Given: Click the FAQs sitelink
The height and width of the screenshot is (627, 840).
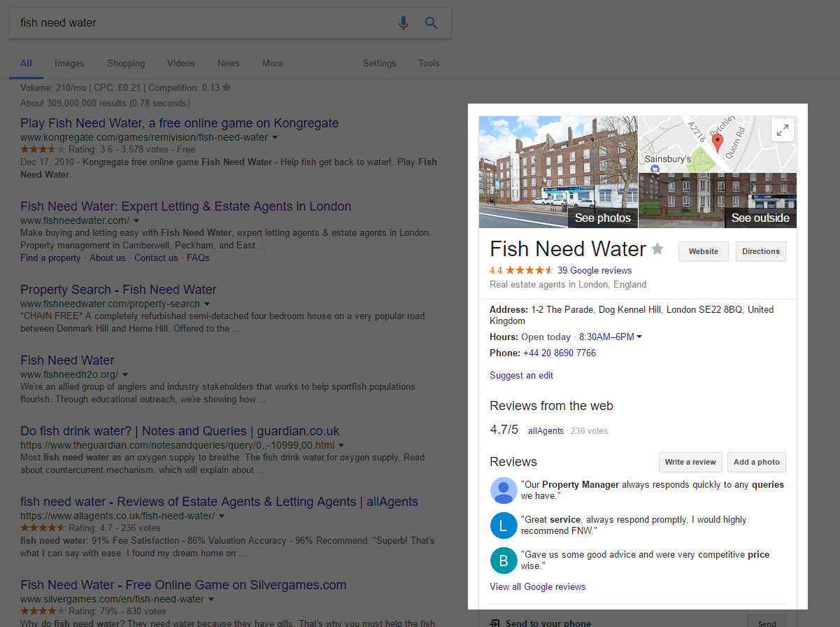Looking at the screenshot, I should coord(198,258).
